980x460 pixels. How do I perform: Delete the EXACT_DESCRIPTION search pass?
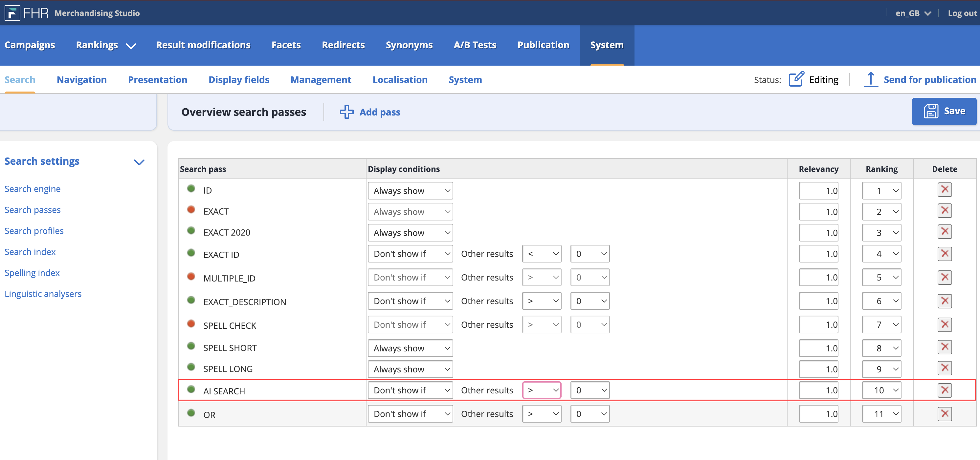[x=944, y=301]
